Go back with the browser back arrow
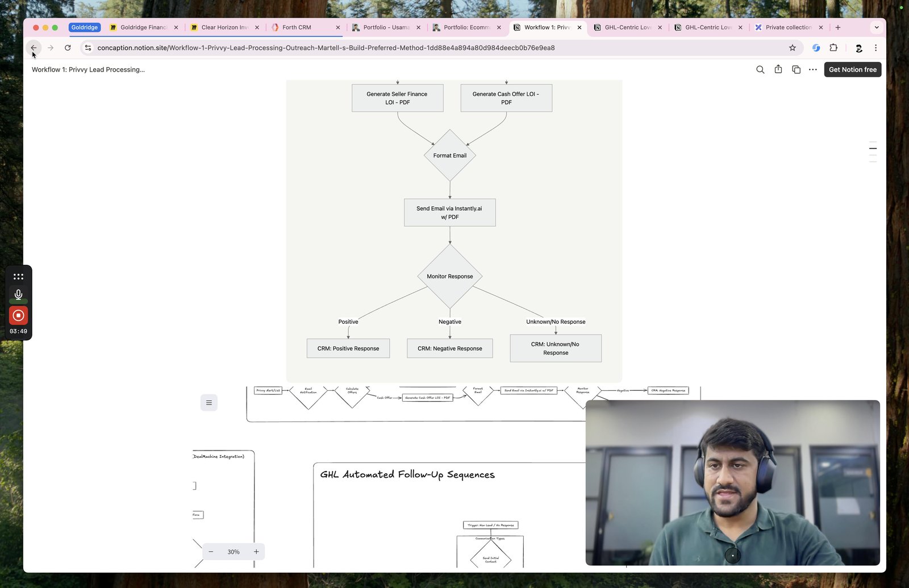This screenshot has height=588, width=909. coord(34,48)
